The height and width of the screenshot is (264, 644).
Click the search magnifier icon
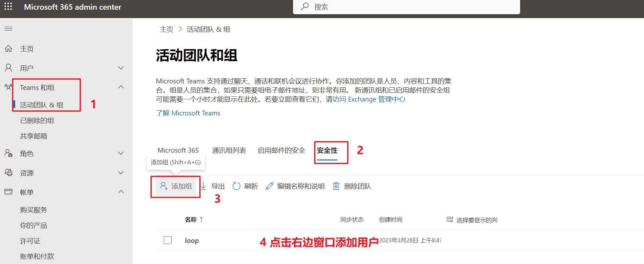305,6
